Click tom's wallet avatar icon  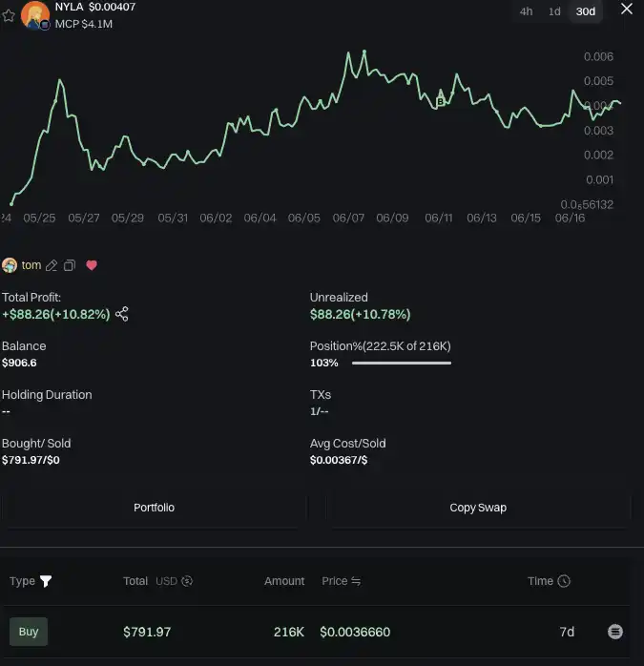pyautogui.click(x=10, y=265)
